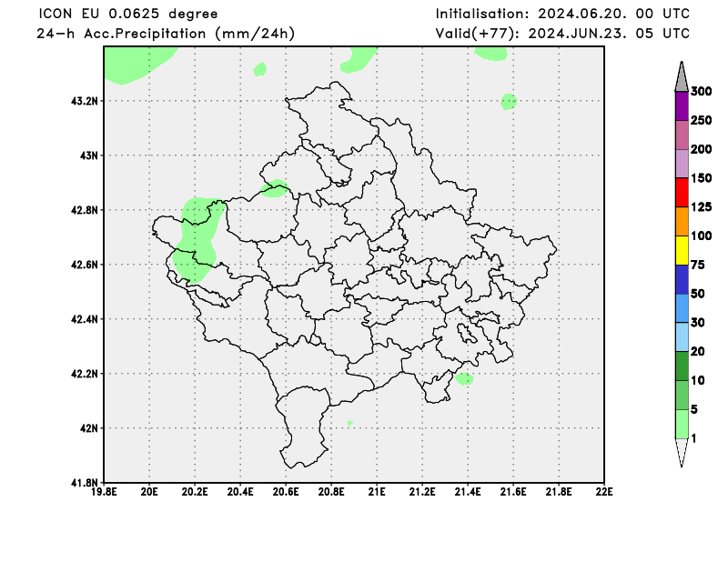The image size is (728, 562).
Task: Click the 20.8E longitude label
Action: click(x=331, y=491)
